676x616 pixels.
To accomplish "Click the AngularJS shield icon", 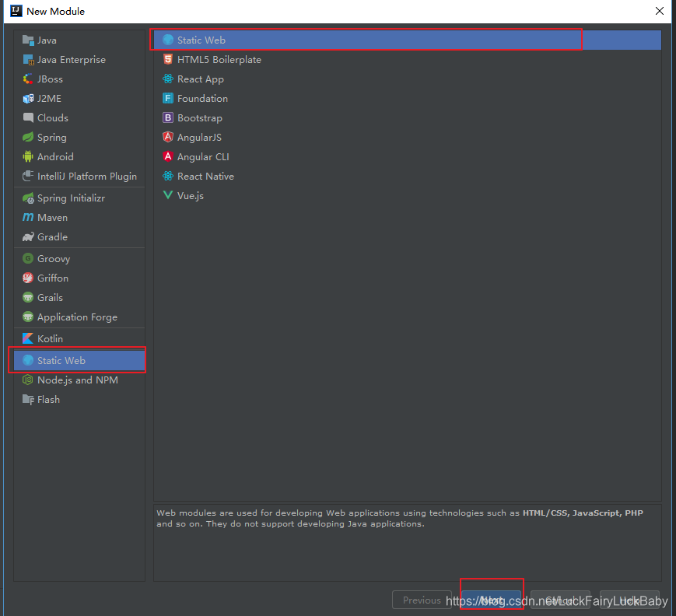I will point(168,137).
